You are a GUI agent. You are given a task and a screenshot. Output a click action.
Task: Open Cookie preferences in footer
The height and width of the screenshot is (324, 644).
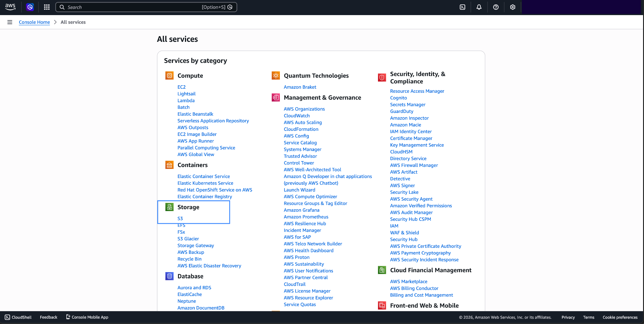620,317
